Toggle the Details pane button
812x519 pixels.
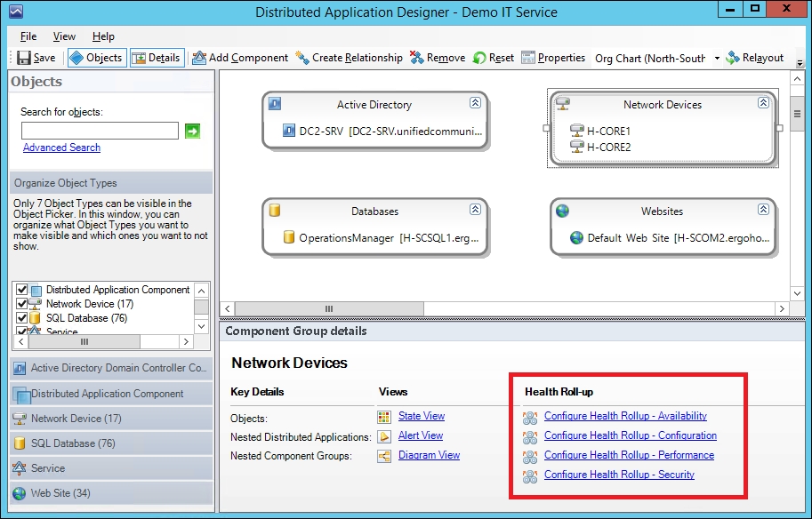click(x=157, y=58)
